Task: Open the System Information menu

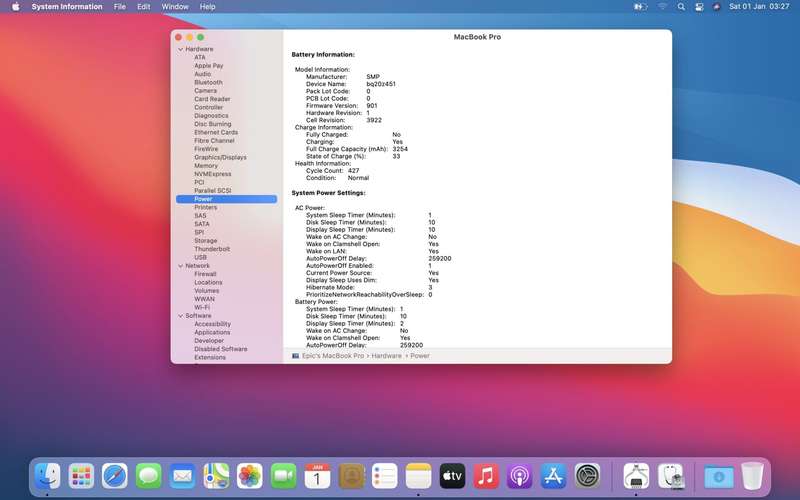Action: (x=67, y=7)
